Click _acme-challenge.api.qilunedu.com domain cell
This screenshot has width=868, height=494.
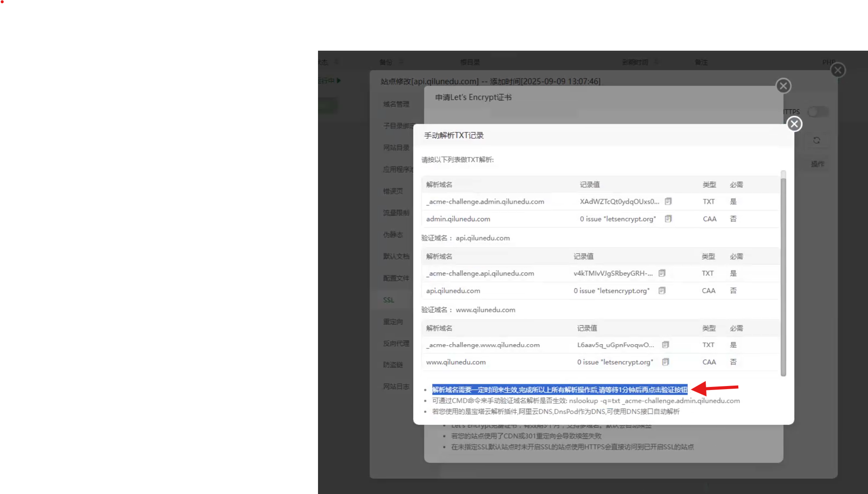(x=480, y=273)
